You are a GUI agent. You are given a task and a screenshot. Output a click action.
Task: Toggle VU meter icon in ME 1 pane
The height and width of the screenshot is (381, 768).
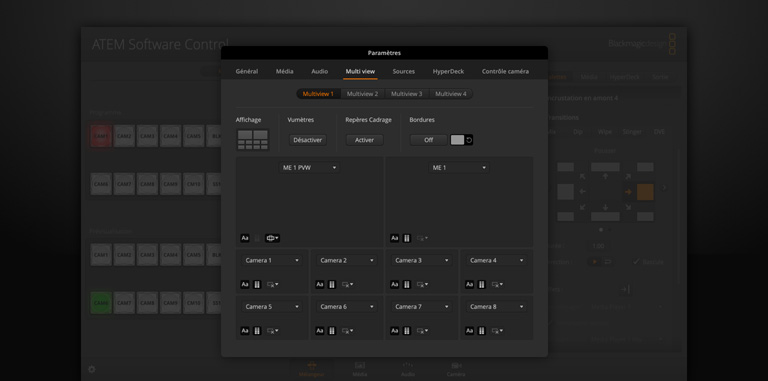(407, 238)
